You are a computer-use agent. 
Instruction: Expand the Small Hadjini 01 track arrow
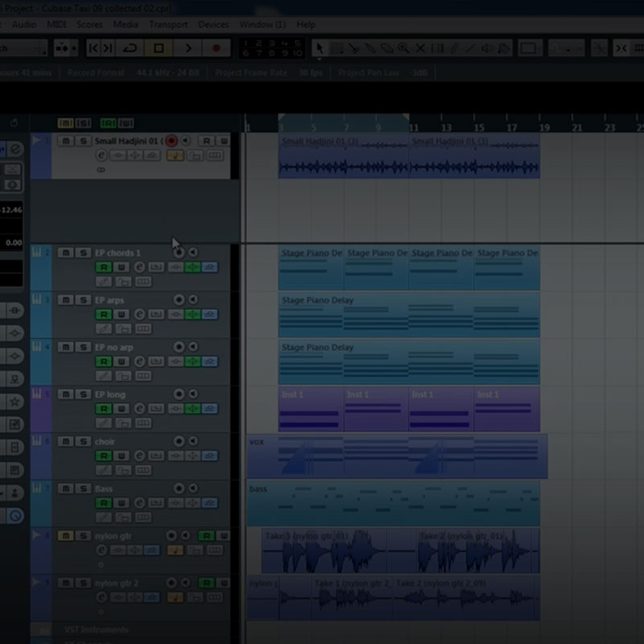(x=35, y=140)
